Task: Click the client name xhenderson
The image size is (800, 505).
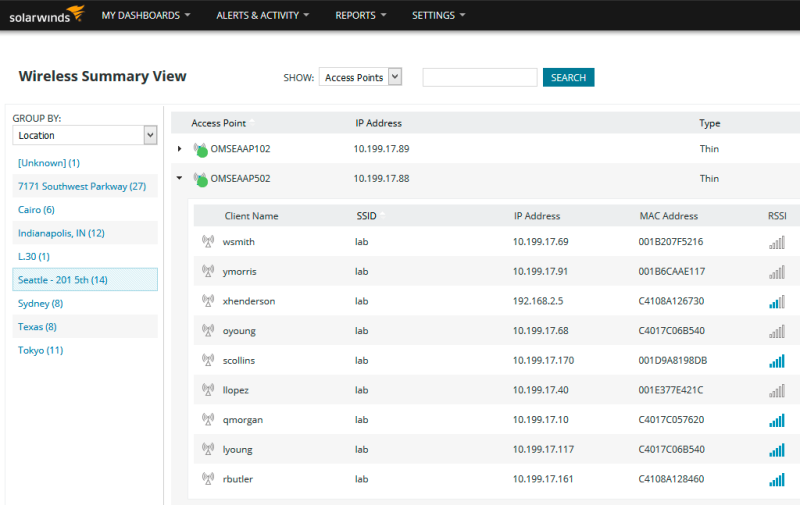Action: (249, 301)
